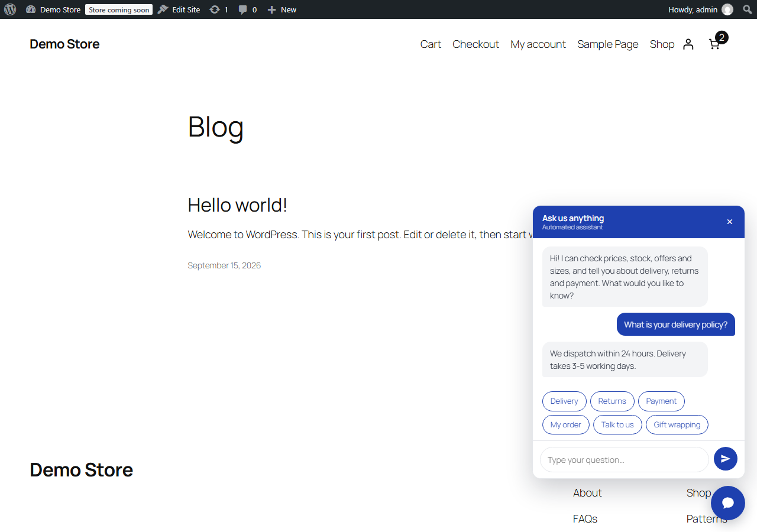This screenshot has height=532, width=757.
Task: Open the Howdy, admin account menu
Action: [701, 9]
